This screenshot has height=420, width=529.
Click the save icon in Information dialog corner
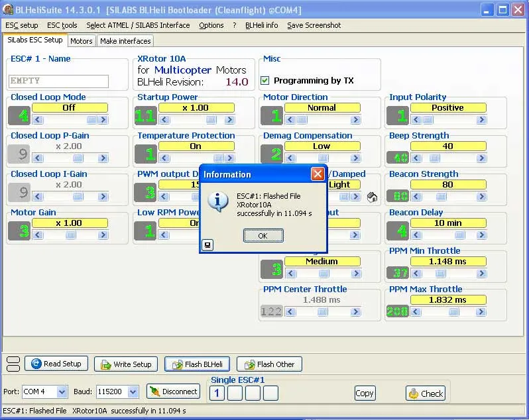point(207,245)
